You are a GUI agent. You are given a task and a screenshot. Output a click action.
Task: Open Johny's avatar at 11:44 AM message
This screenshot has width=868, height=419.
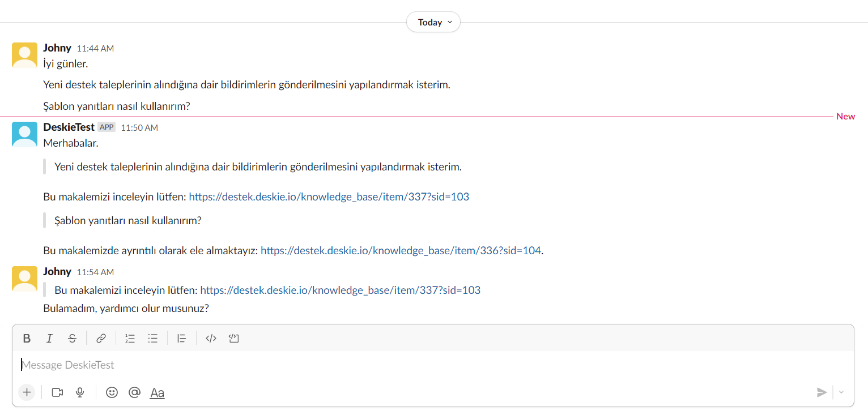24,55
